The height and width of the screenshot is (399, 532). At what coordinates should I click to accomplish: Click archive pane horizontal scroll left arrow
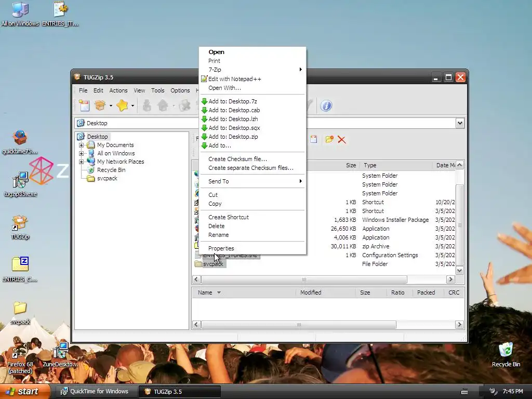click(196, 325)
